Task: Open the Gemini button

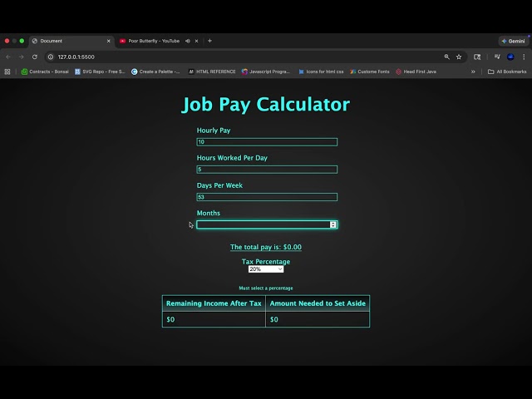Action: pos(514,41)
